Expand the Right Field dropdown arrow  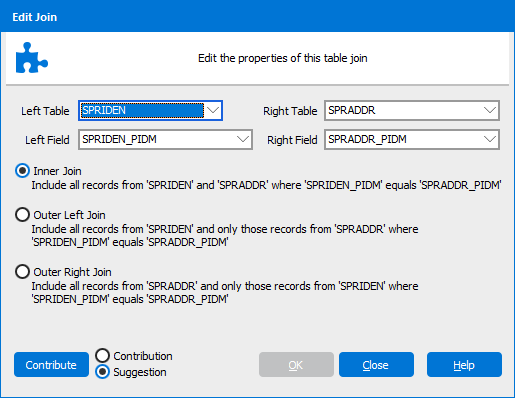(x=490, y=139)
